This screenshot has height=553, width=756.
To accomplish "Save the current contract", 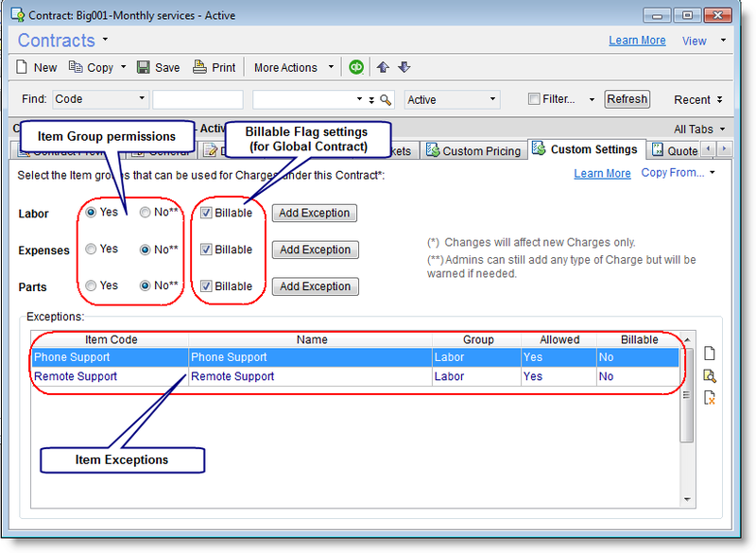I will [x=159, y=67].
